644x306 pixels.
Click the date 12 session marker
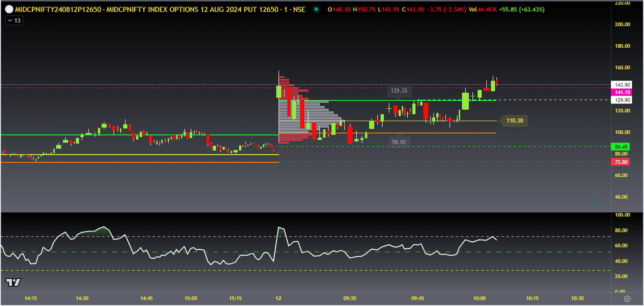click(279, 298)
